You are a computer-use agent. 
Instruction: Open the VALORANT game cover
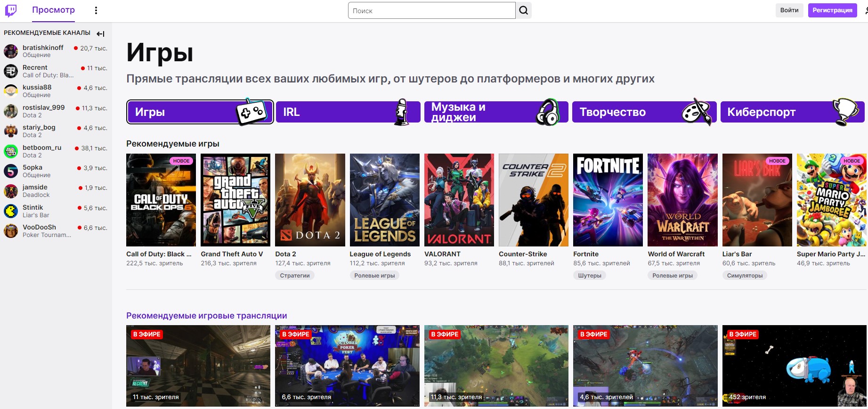(459, 200)
